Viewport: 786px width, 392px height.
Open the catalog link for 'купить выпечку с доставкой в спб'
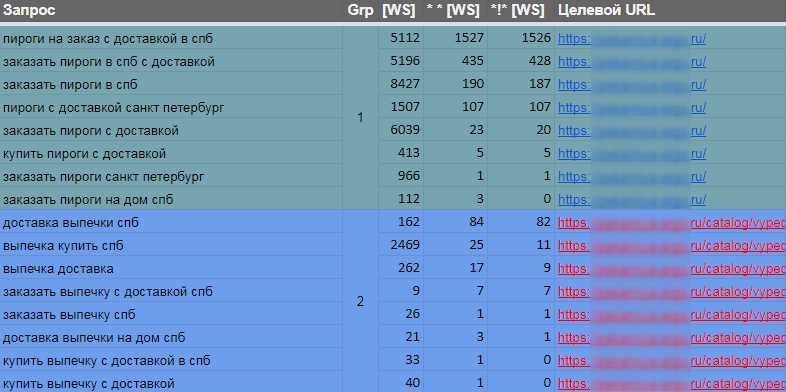pos(672,360)
